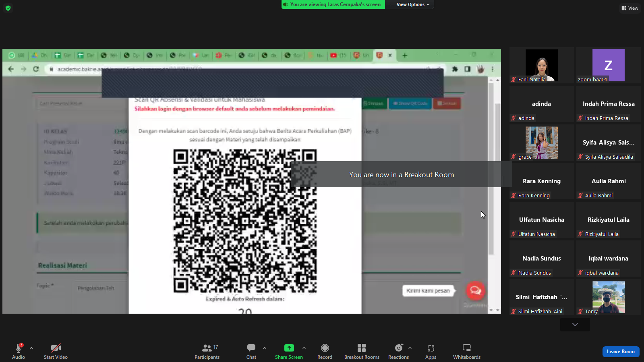Click the large QR code image
Image resolution: width=644 pixels, height=362 pixels.
pos(245,221)
